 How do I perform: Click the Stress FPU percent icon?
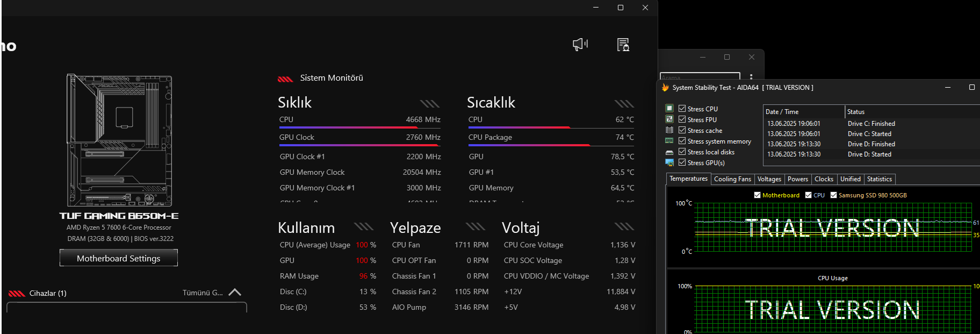point(669,119)
